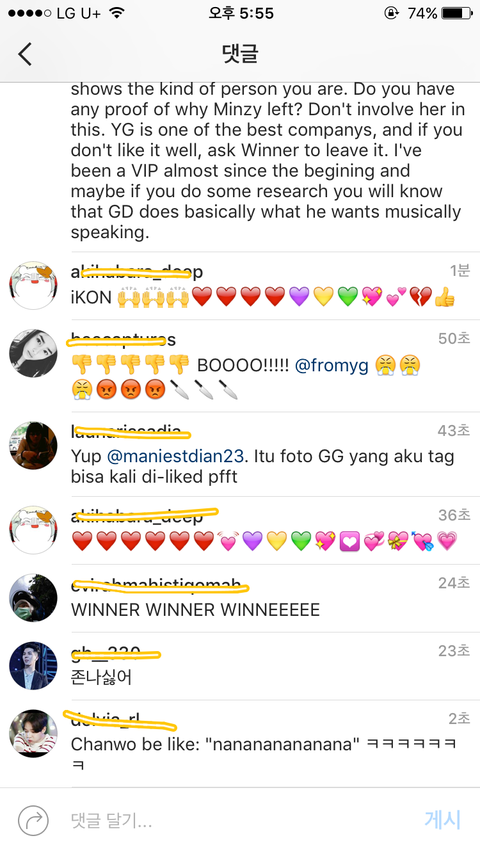Screen dimensions: 480x854
Task: Tap the 댓글 header title
Action: 240,53
